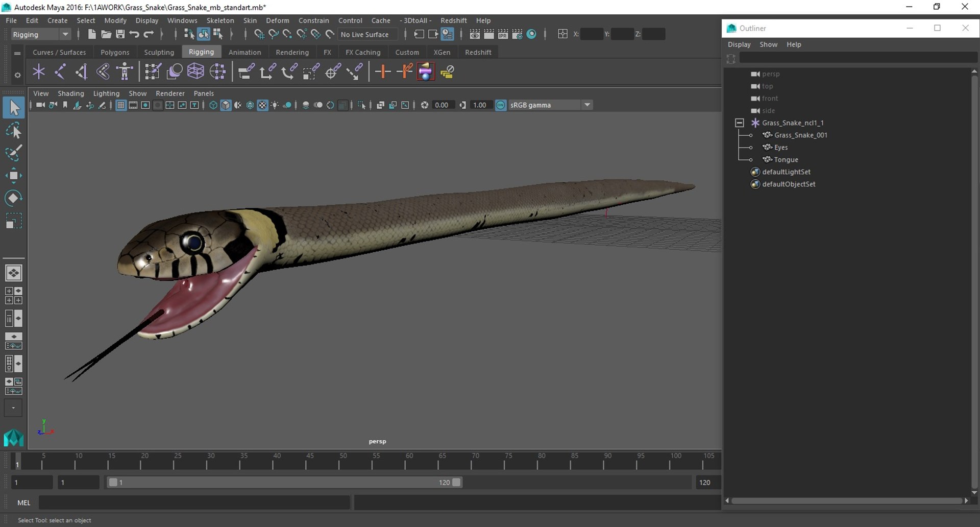The image size is (980, 527).
Task: Collapse the Grass_Snake_ncl1_1 group
Action: [x=739, y=123]
